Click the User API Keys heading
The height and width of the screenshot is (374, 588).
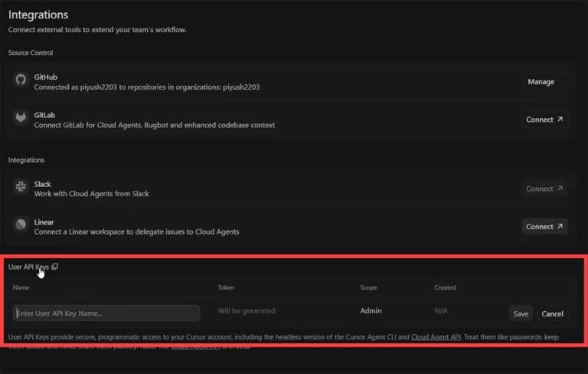point(28,267)
